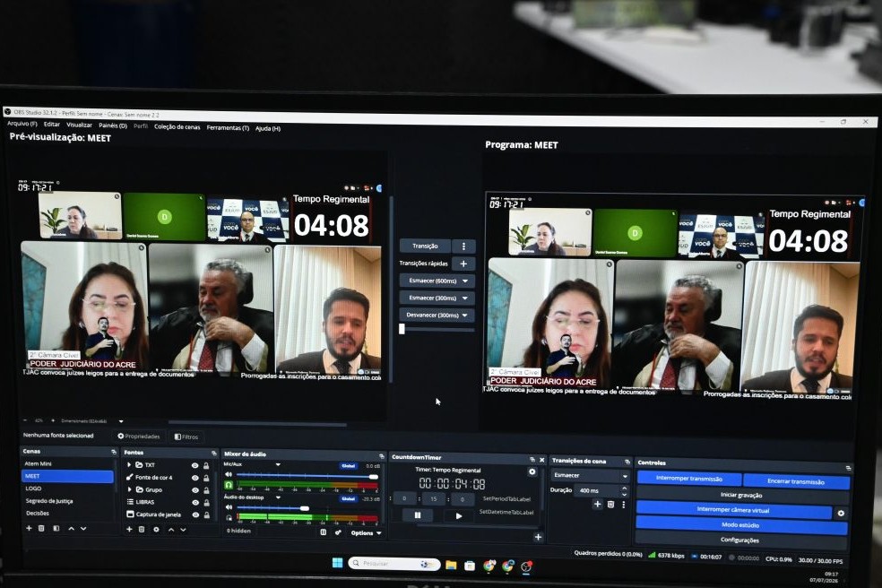
Task: Unlock the TXT source lock
Action: click(x=206, y=466)
